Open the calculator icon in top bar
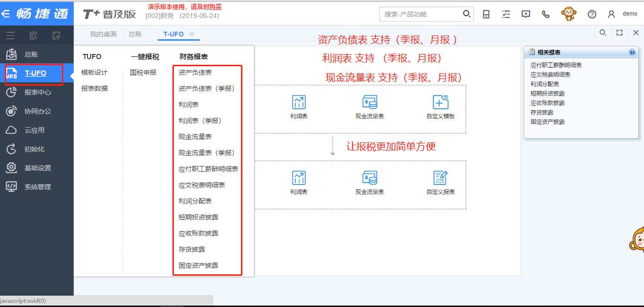 point(486,14)
